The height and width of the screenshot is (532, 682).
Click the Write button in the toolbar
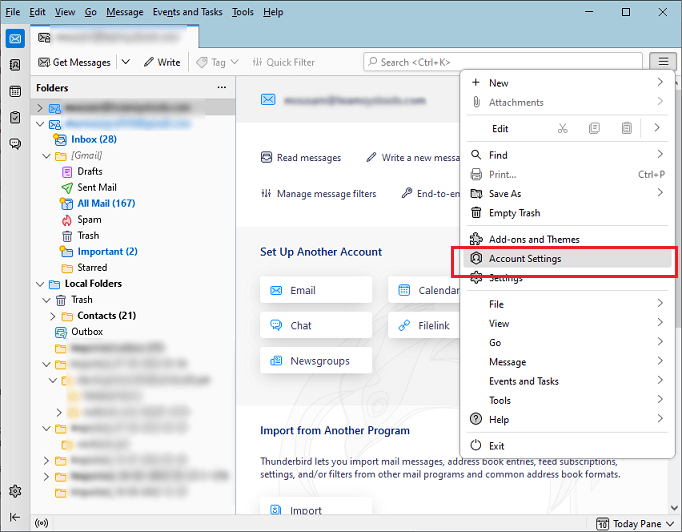click(x=162, y=62)
